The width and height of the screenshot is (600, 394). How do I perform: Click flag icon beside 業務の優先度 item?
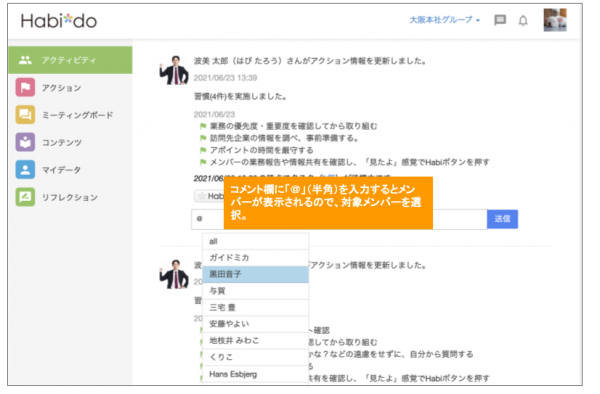coord(203,126)
